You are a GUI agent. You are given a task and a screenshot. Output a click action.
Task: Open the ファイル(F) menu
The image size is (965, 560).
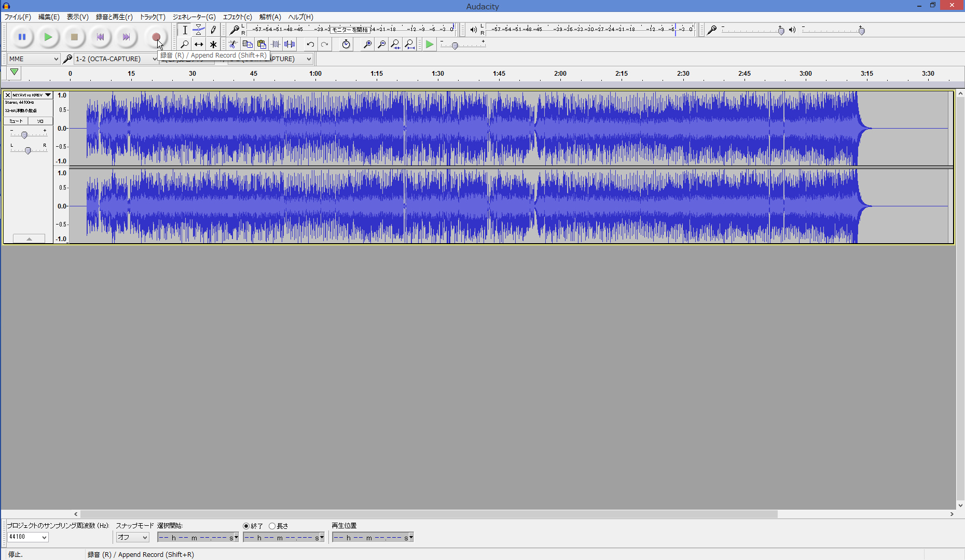click(18, 17)
